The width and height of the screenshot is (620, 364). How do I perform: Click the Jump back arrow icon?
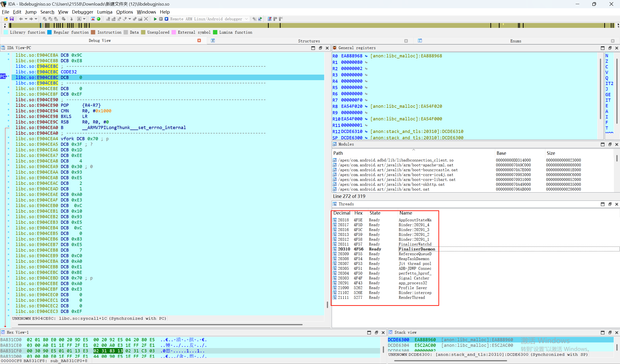point(21,19)
